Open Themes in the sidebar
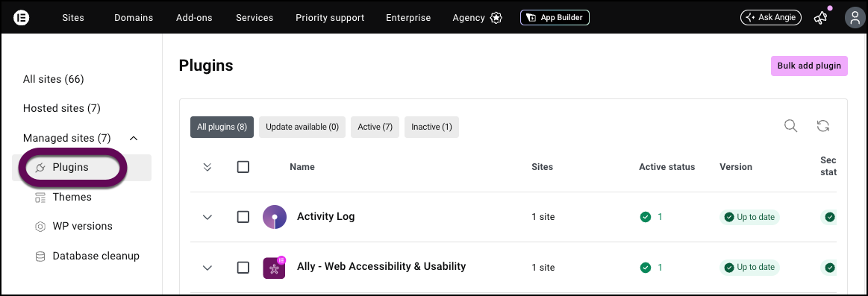This screenshot has height=296, width=868. point(72,197)
